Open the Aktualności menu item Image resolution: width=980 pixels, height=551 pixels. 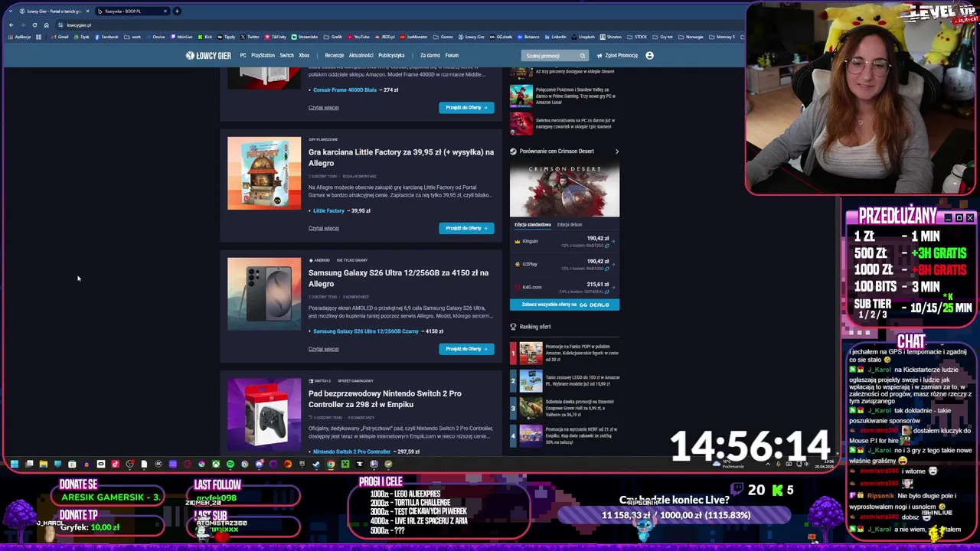(x=361, y=56)
